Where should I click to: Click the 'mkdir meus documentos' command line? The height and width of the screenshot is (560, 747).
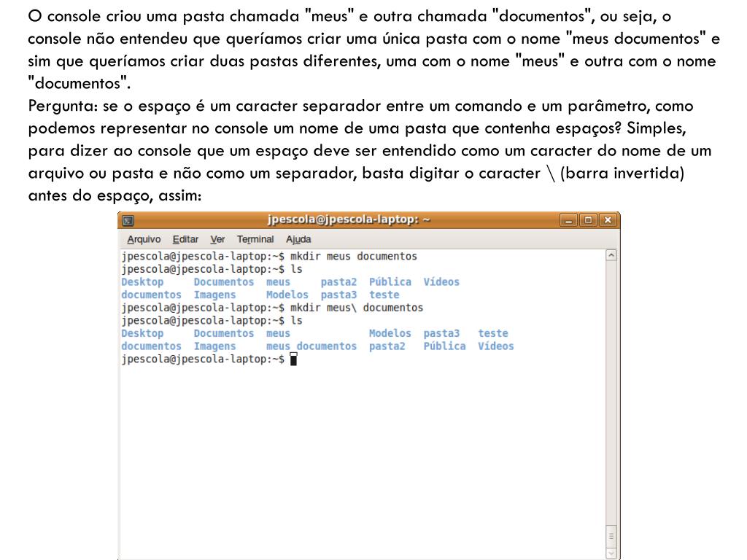coord(269,256)
